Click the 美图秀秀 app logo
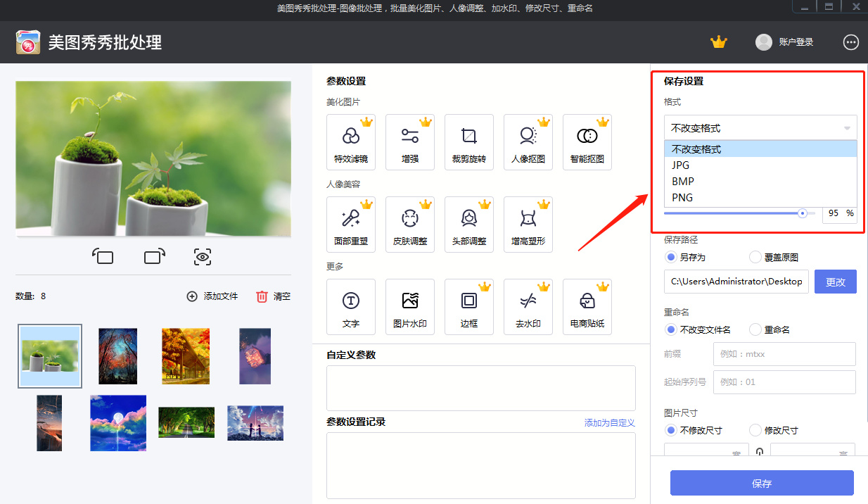868x504 pixels. [28, 42]
